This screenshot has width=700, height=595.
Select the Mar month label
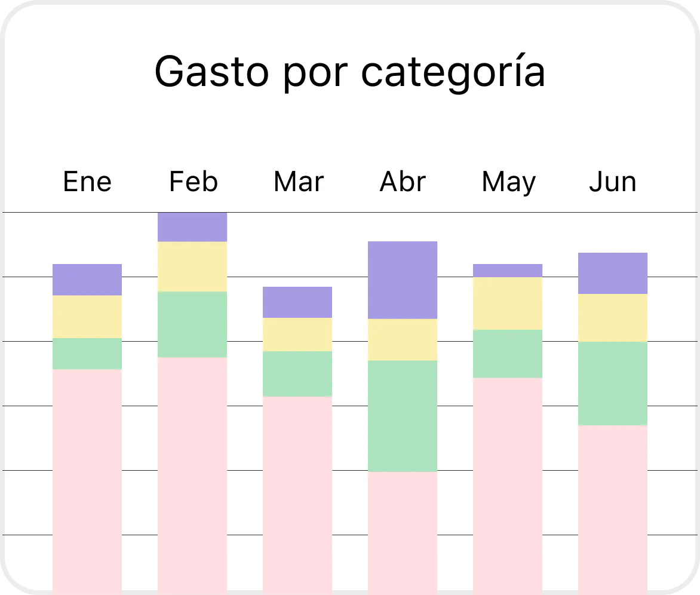point(298,182)
